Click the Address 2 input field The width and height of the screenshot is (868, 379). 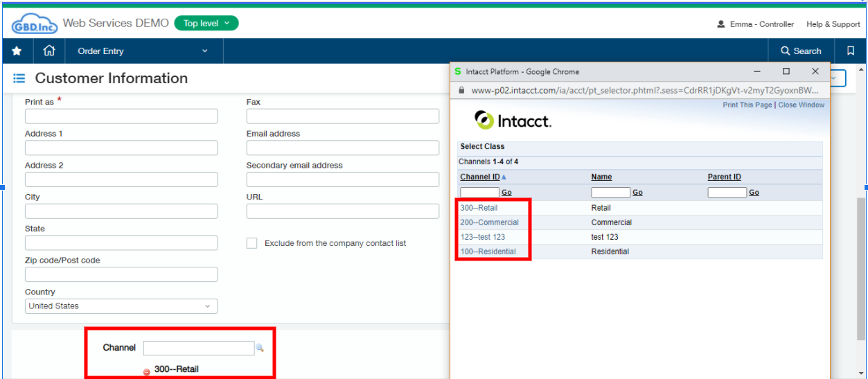click(x=121, y=179)
